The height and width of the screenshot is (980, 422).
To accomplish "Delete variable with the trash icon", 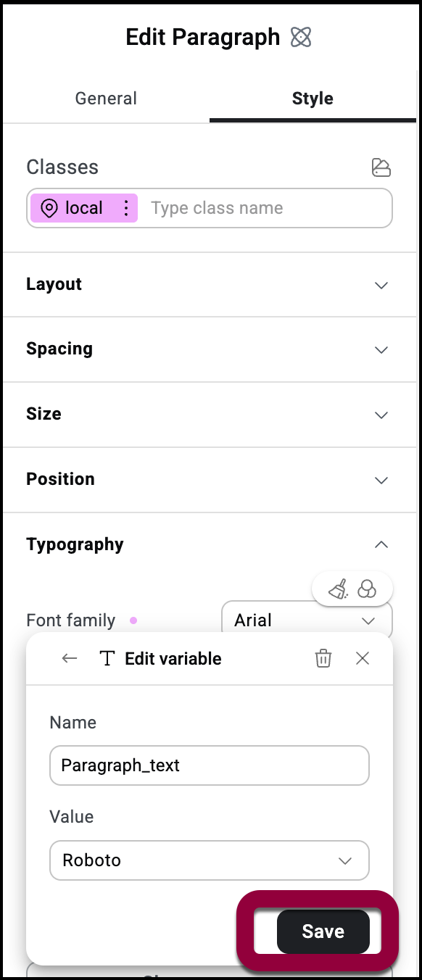I will click(x=323, y=658).
